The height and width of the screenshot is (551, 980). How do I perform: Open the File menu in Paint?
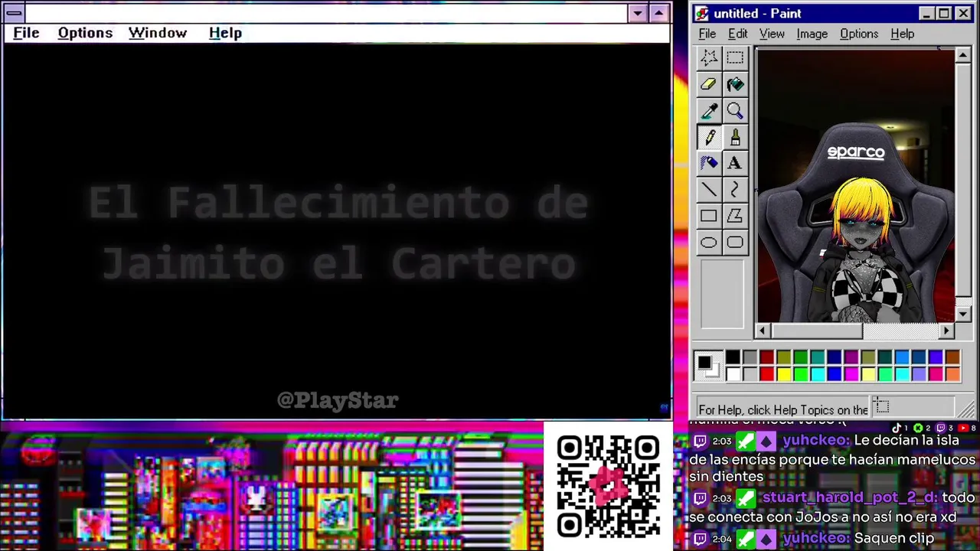[x=707, y=34]
